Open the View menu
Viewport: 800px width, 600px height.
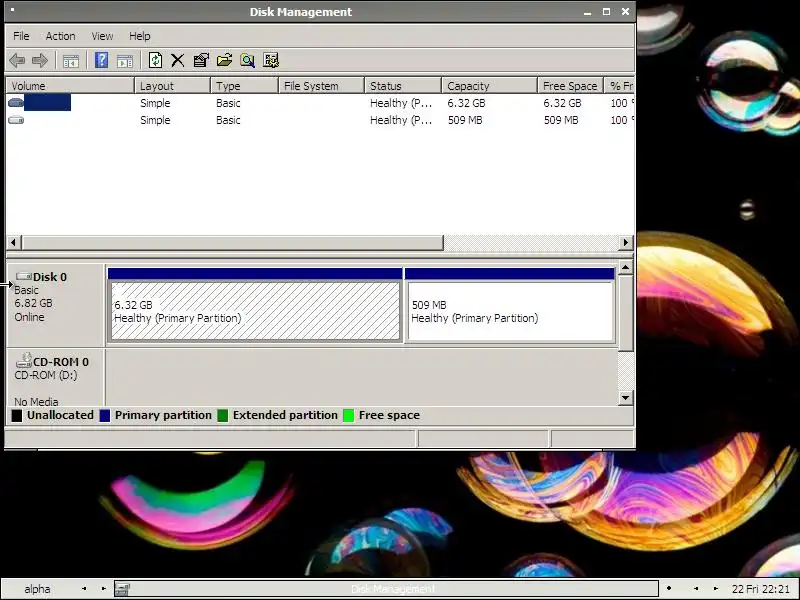point(102,36)
